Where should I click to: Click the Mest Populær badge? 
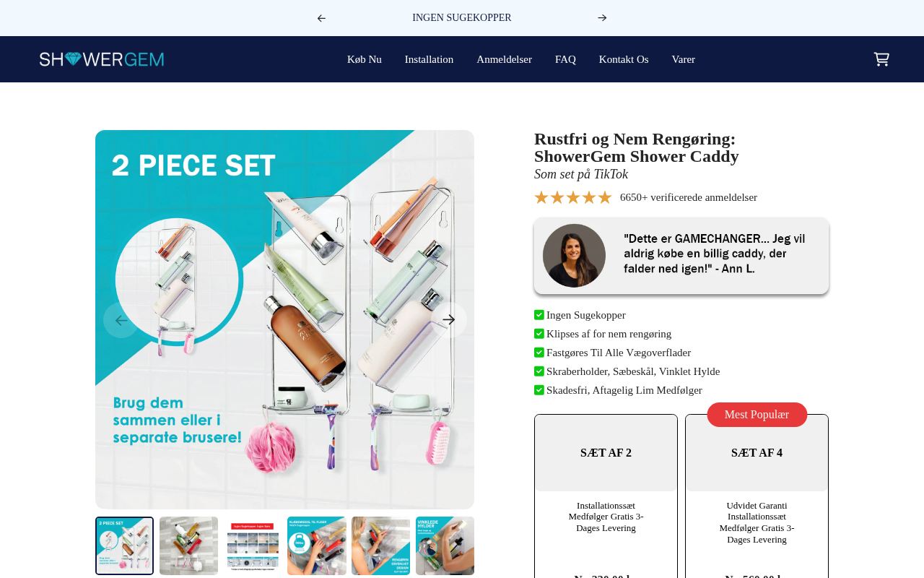pyautogui.click(x=757, y=415)
